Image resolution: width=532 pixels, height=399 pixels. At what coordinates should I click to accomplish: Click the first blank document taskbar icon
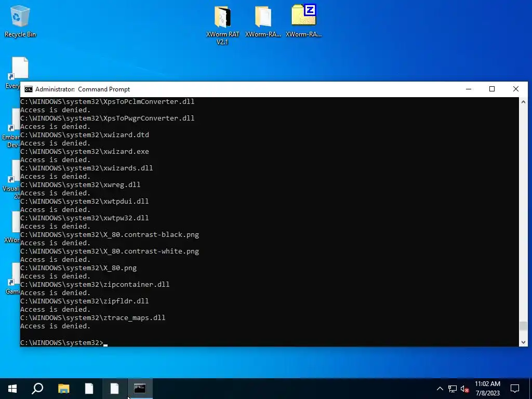(x=89, y=389)
